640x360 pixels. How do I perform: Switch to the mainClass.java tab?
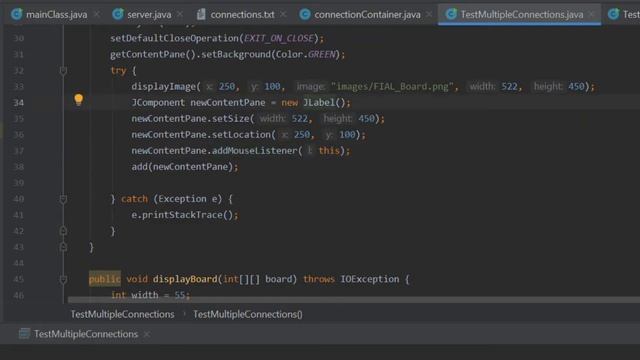(x=56, y=15)
